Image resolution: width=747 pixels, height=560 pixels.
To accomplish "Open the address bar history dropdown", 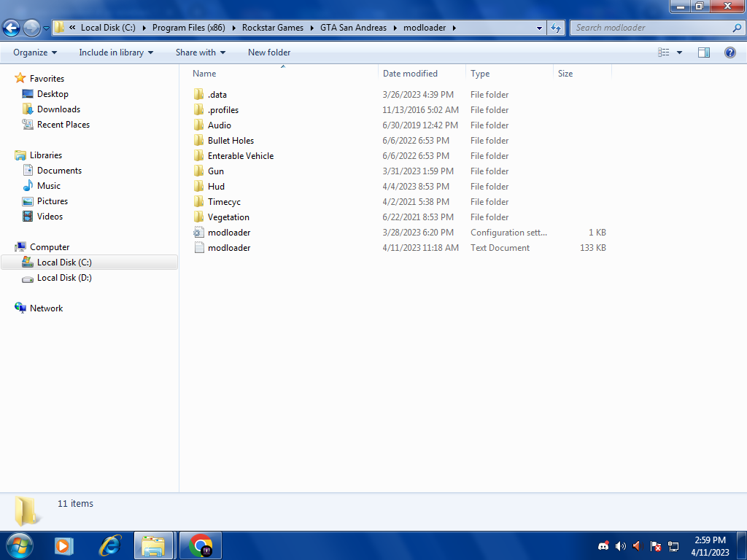I will click(x=539, y=28).
